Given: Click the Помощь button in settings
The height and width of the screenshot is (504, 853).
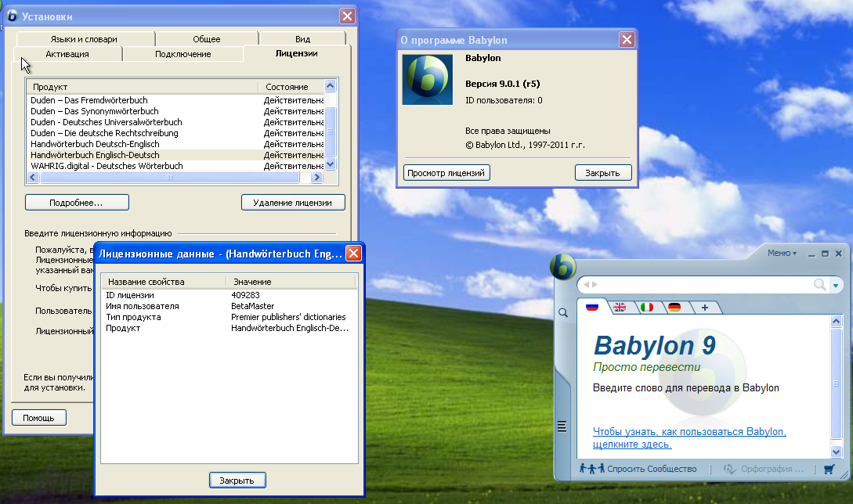Looking at the screenshot, I should (38, 418).
